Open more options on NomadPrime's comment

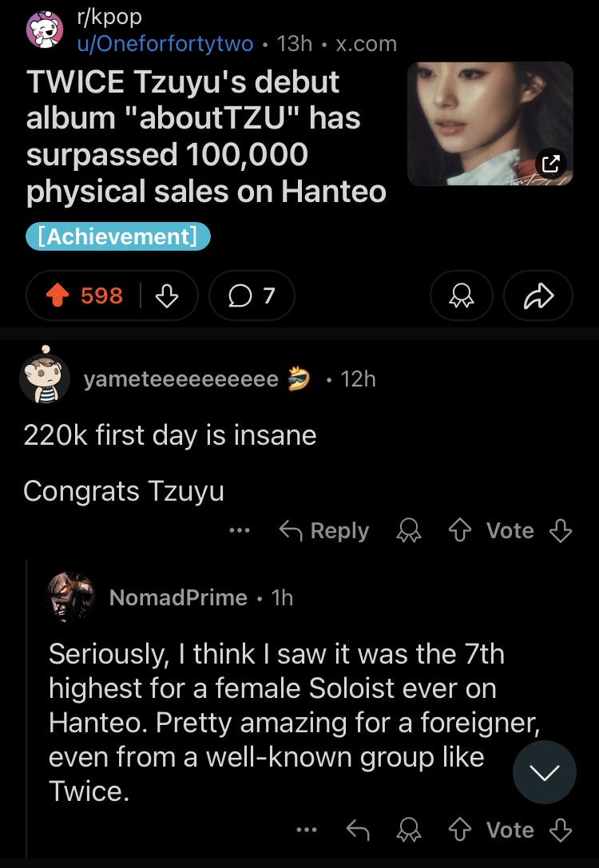tap(306, 830)
